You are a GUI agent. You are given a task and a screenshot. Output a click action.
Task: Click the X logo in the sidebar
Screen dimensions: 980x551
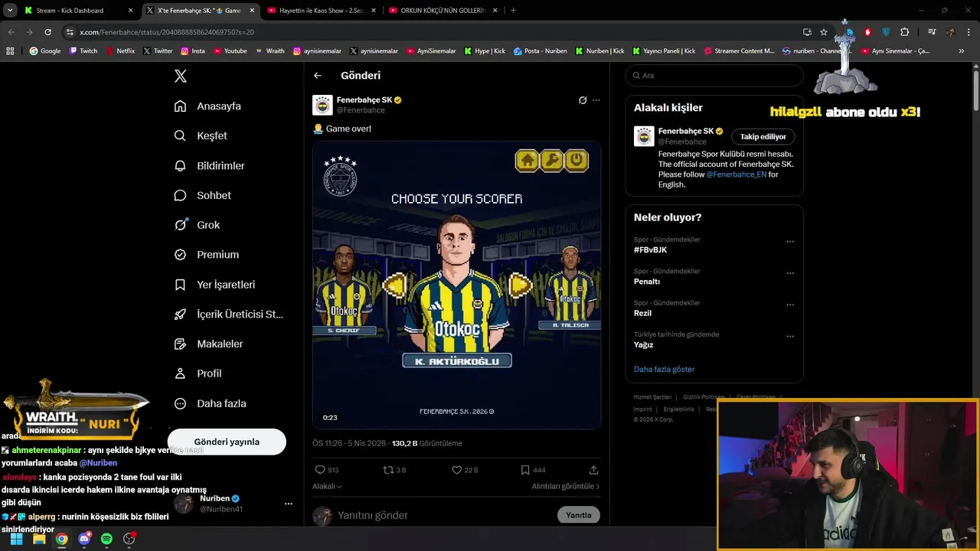pos(181,76)
